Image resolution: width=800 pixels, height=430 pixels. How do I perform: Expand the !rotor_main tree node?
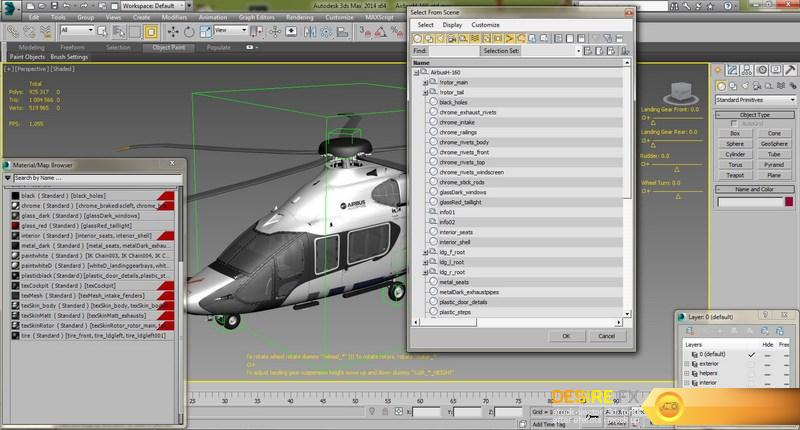pyautogui.click(x=425, y=83)
